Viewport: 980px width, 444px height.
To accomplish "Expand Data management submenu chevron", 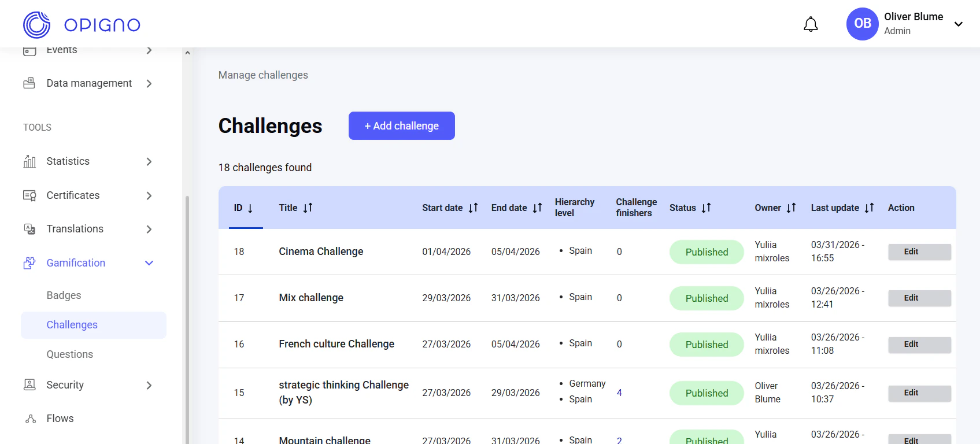I will point(149,83).
